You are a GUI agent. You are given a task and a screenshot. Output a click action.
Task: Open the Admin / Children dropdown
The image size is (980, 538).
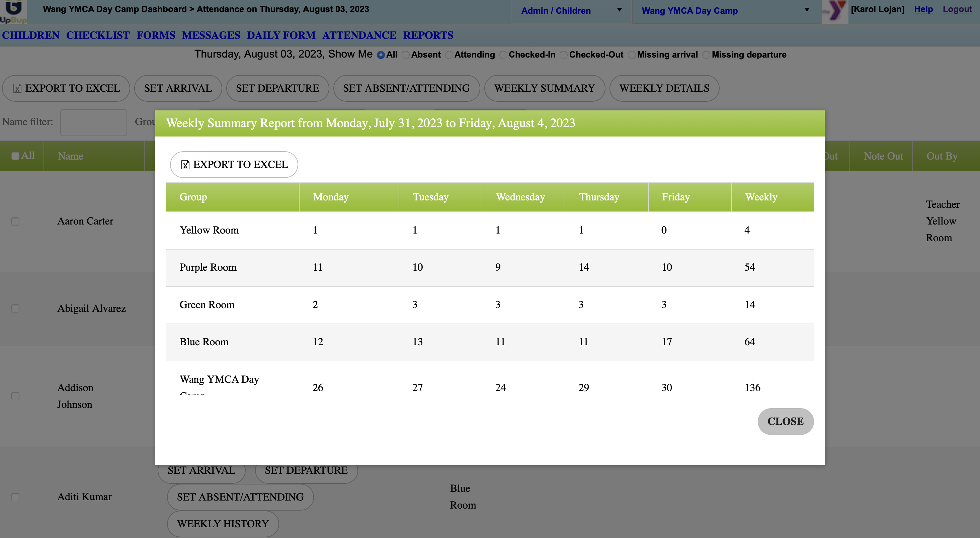(571, 11)
